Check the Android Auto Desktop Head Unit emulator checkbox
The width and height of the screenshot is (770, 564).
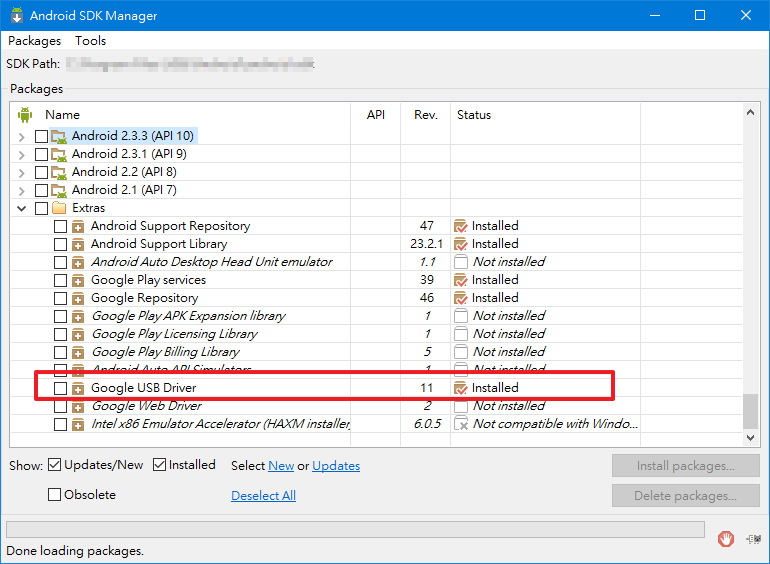pos(60,262)
